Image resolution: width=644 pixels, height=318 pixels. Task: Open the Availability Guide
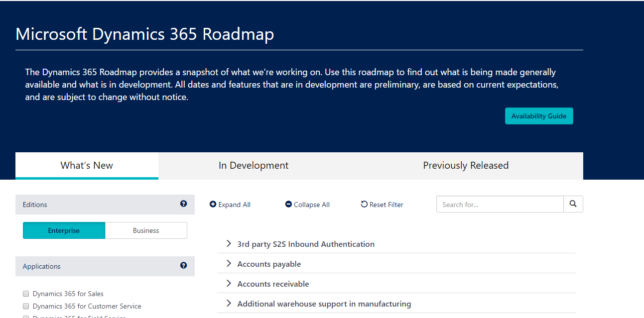tap(539, 115)
